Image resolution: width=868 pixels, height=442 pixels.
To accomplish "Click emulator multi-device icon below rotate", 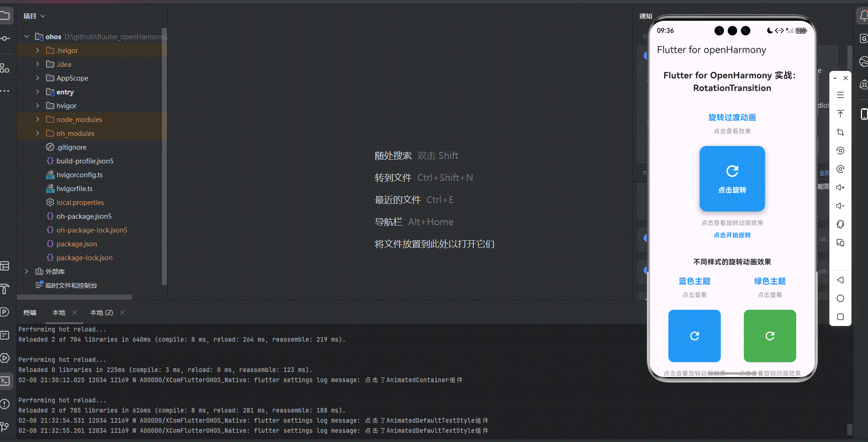I will tap(840, 243).
